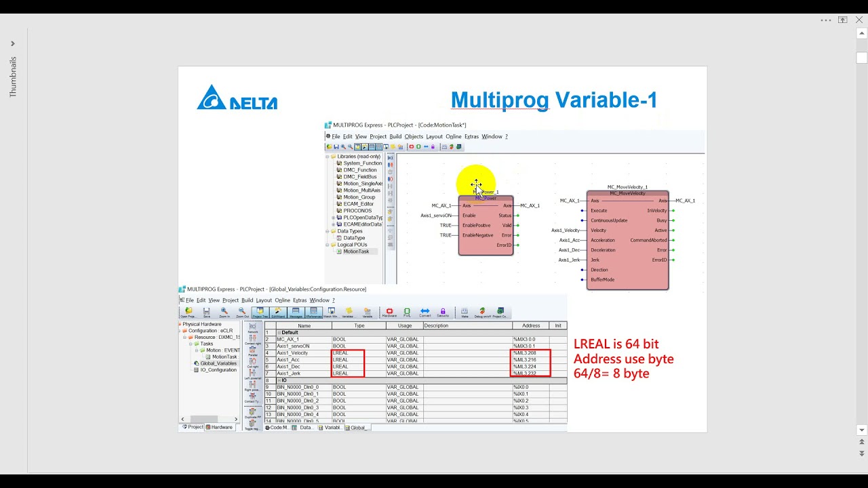
Task: Open the three-dots more options menu
Action: pyautogui.click(x=826, y=20)
